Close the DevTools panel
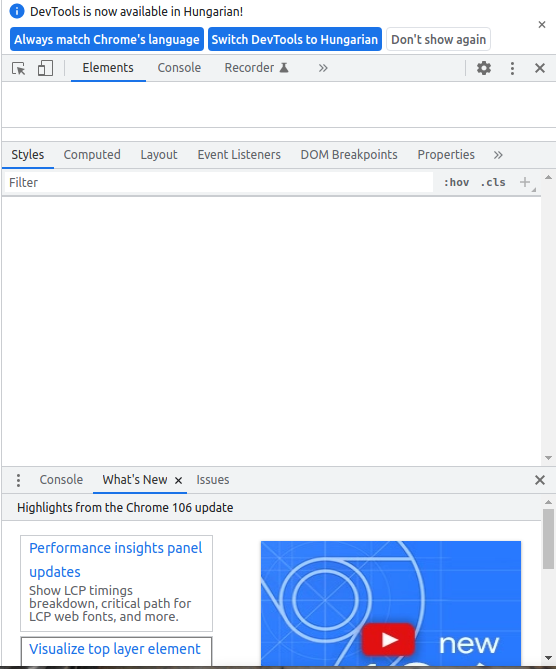Viewport: 556px width, 669px height. tap(540, 68)
